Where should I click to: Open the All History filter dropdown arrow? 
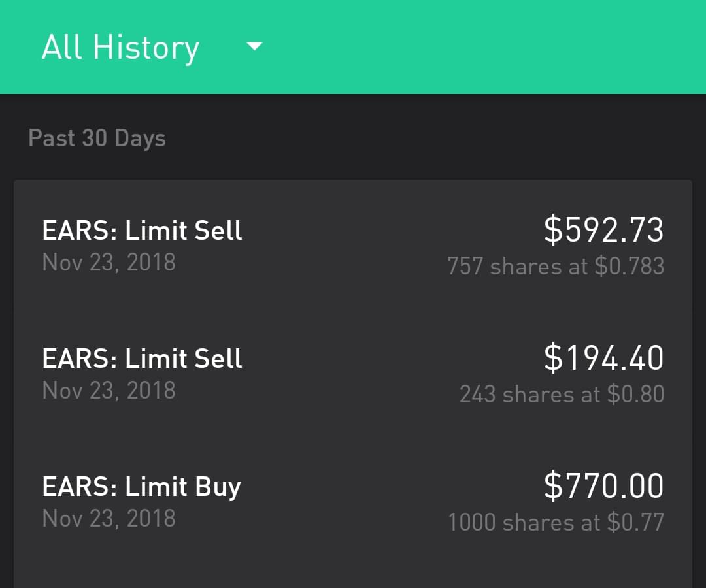tap(254, 47)
